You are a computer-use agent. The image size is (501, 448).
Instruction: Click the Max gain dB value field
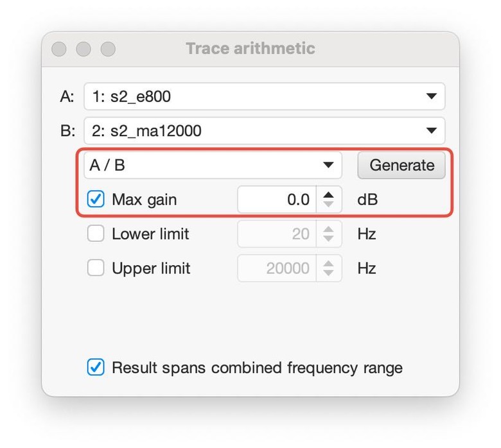277,199
